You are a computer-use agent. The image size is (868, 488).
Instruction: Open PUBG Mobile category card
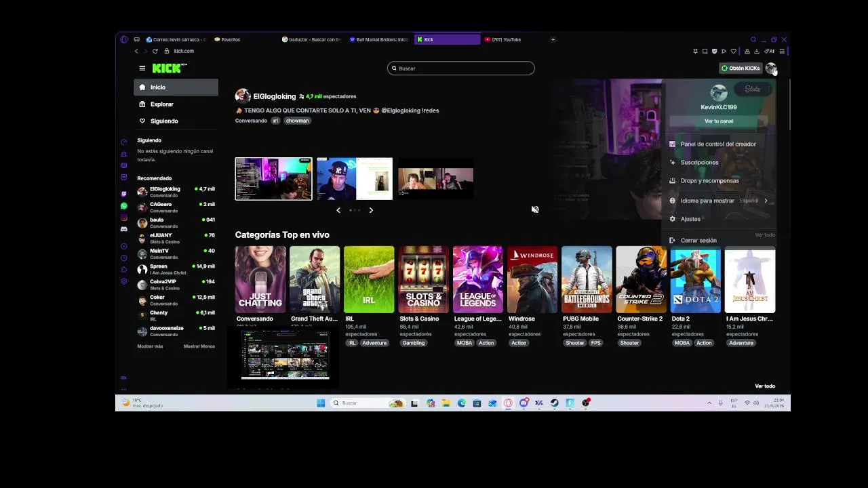587,279
